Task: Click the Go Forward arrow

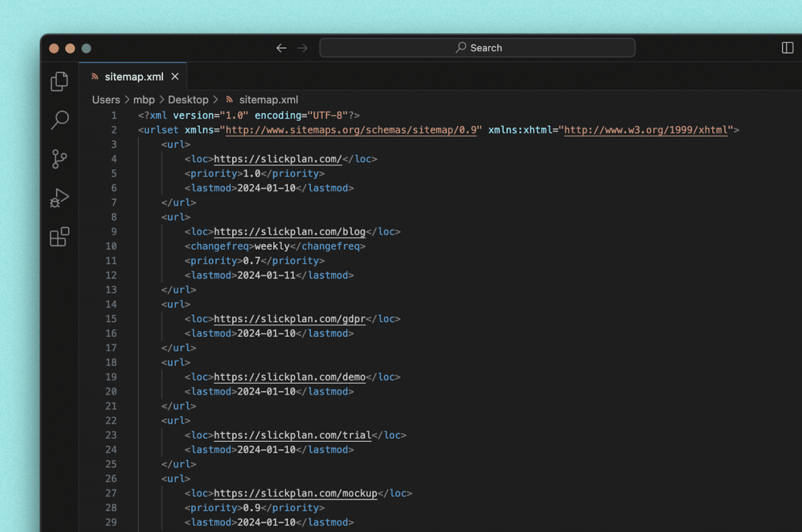Action: pyautogui.click(x=302, y=48)
